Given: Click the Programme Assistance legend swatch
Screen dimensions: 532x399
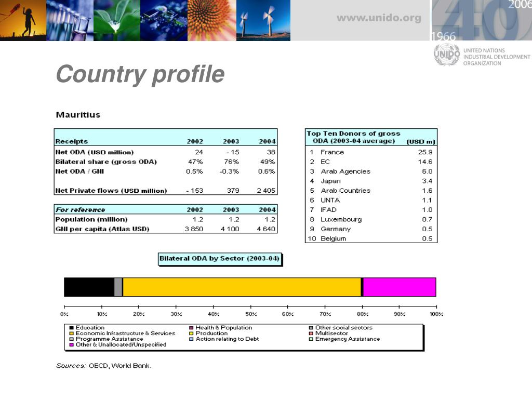Looking at the screenshot, I should [x=72, y=339].
